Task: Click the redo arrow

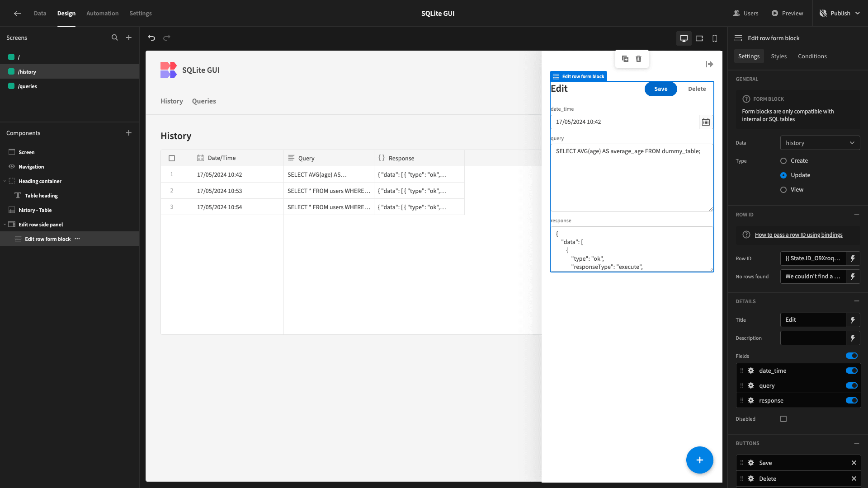Action: pyautogui.click(x=167, y=38)
